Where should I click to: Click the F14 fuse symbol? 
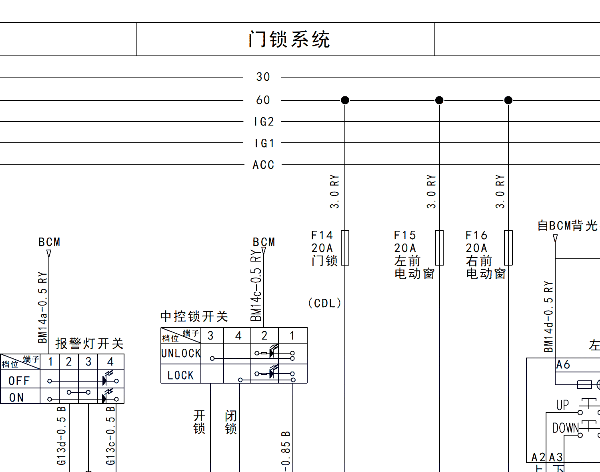(345, 248)
